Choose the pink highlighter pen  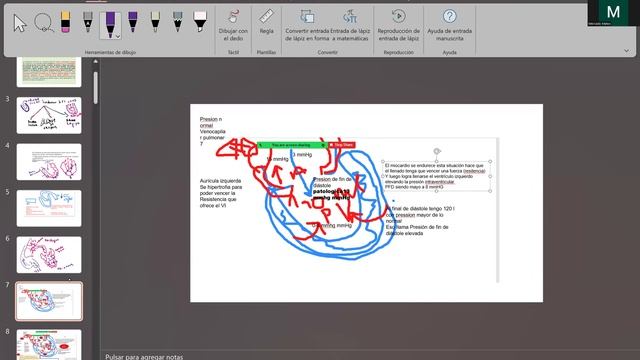point(200,22)
